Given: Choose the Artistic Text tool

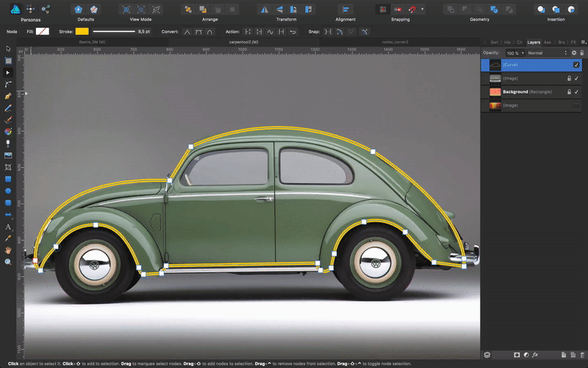Looking at the screenshot, I should (8, 227).
